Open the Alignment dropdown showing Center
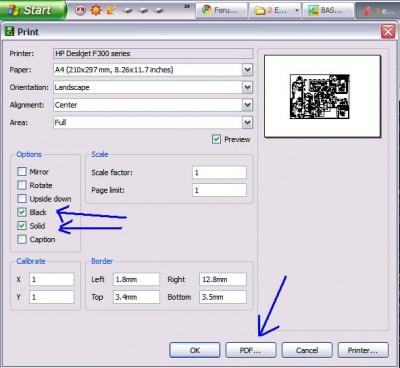 [x=247, y=105]
